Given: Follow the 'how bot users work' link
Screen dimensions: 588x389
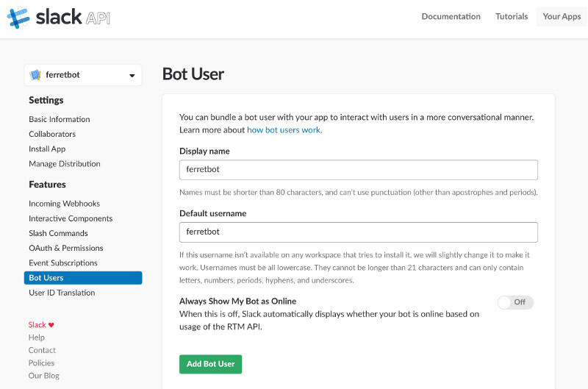Looking at the screenshot, I should pyautogui.click(x=284, y=130).
